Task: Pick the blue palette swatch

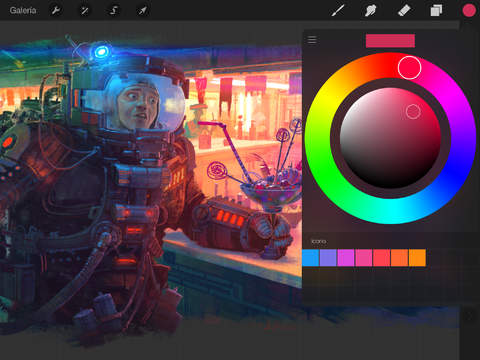Action: [311, 258]
